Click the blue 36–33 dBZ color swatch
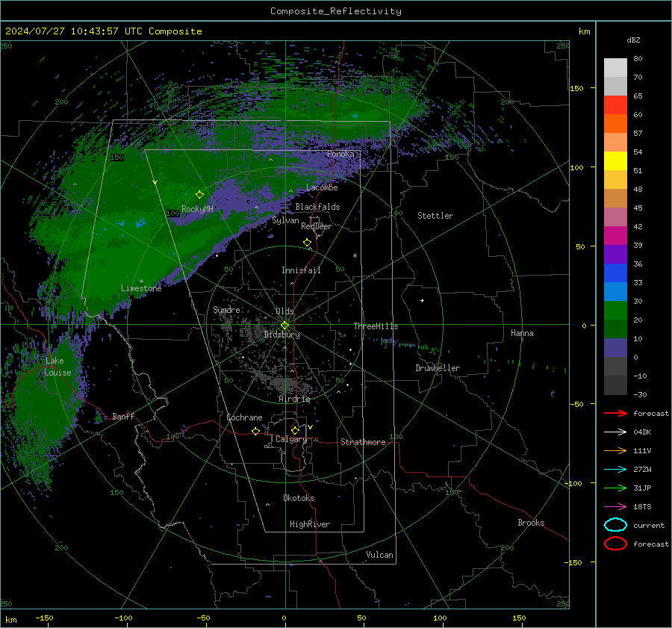This screenshot has width=672, height=628. tap(615, 273)
